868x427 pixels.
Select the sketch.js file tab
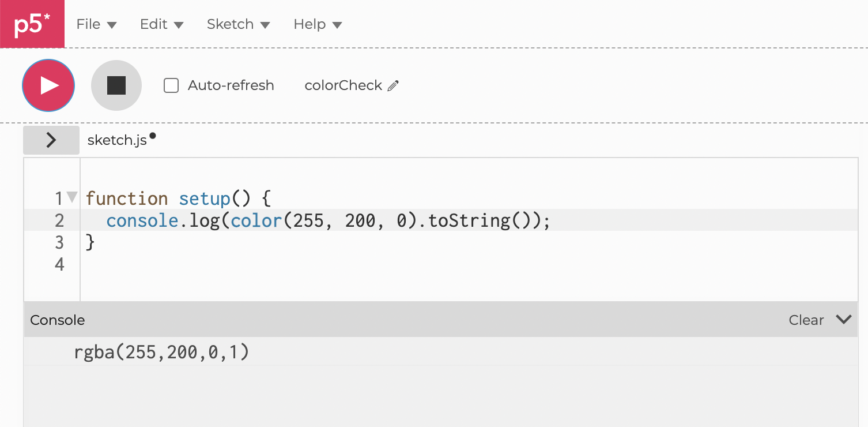(x=118, y=140)
